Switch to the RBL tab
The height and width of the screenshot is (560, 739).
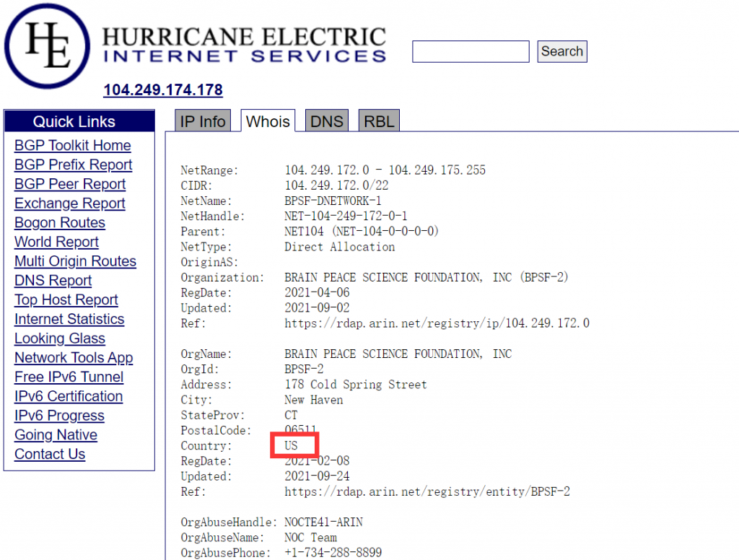pos(379,121)
